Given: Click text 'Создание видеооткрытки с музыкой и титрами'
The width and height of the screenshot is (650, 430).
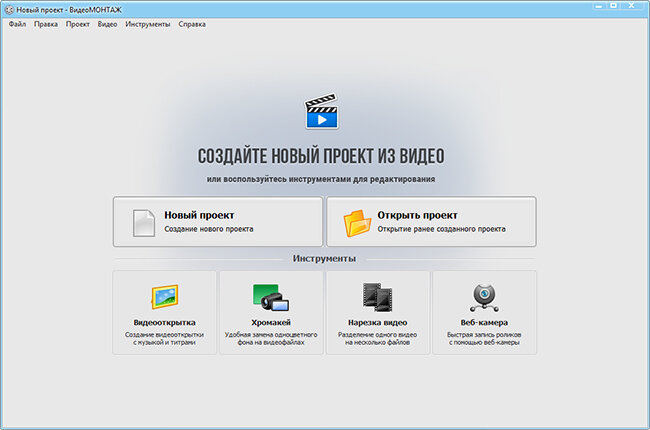Looking at the screenshot, I should 165,338.
